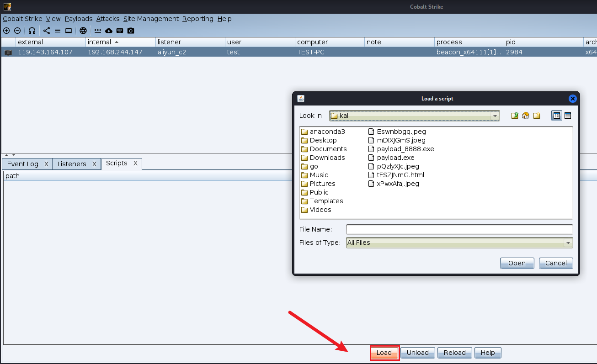Viewport: 597px width, 364px height.
Task: Select the Pictures folder
Action: 318,184
